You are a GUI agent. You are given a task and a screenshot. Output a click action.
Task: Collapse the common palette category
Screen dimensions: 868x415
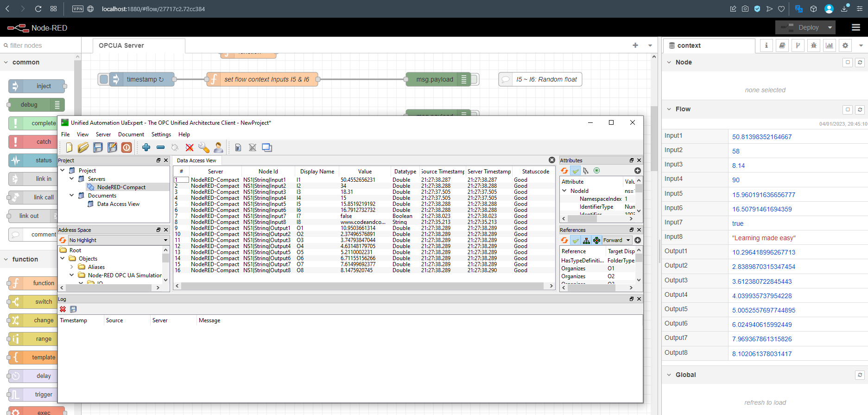pos(6,62)
